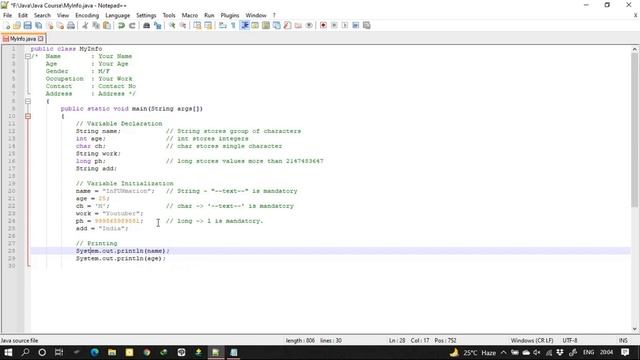Toggle INS insert mode in status bar
The height and width of the screenshot is (360, 640).
(x=623, y=340)
